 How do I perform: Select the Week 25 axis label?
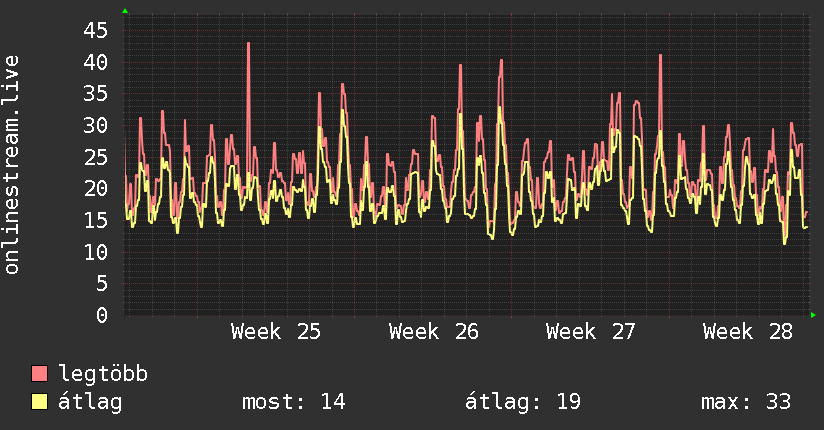pos(275,332)
